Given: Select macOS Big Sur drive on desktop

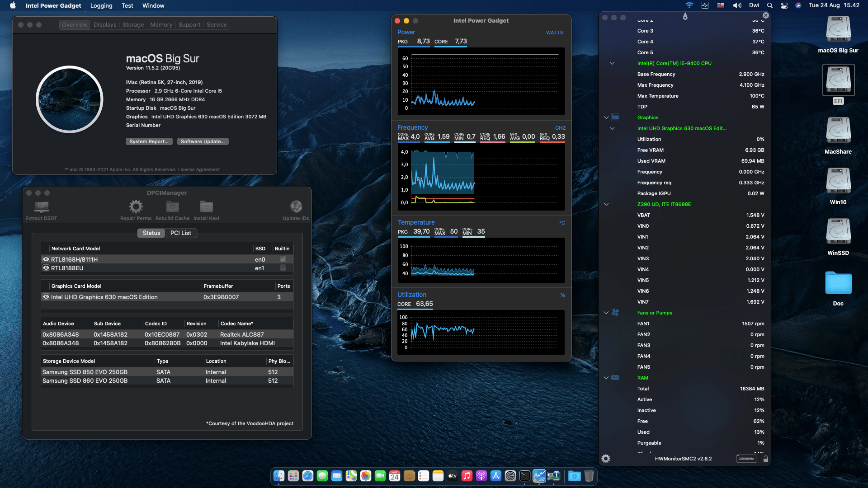Looking at the screenshot, I should coord(838,29).
